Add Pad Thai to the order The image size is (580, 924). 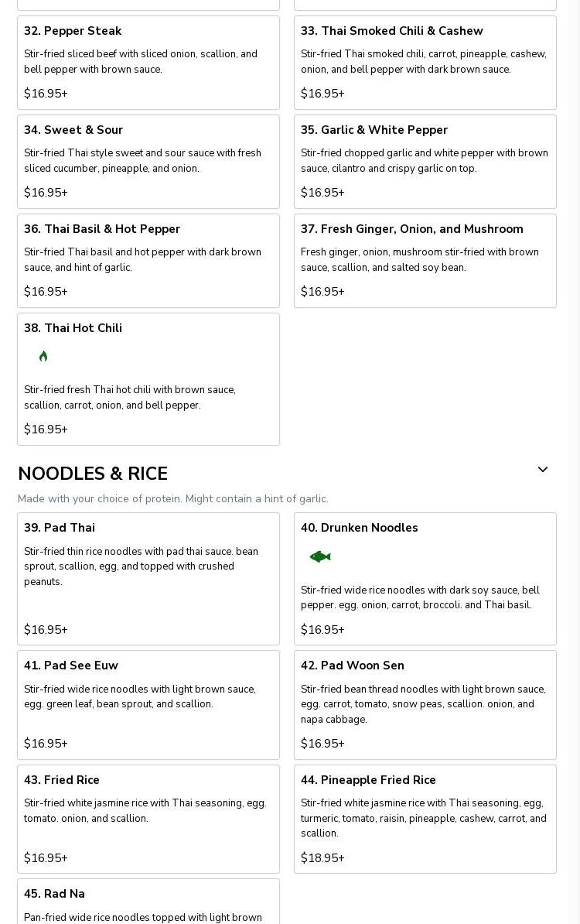[x=60, y=528]
